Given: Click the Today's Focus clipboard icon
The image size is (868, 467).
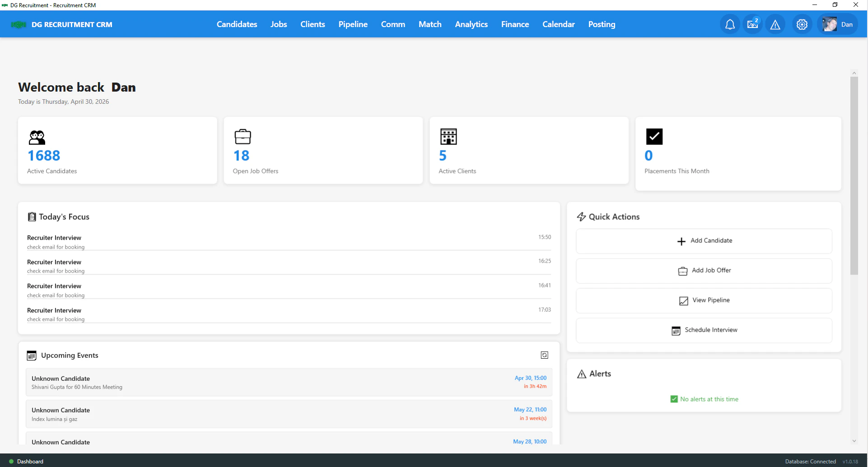Looking at the screenshot, I should coord(32,217).
